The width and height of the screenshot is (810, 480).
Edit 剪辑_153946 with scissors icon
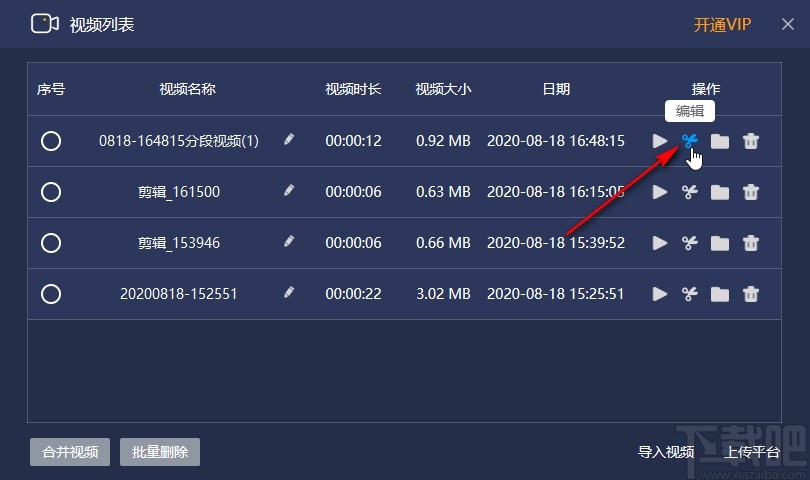[x=690, y=243]
